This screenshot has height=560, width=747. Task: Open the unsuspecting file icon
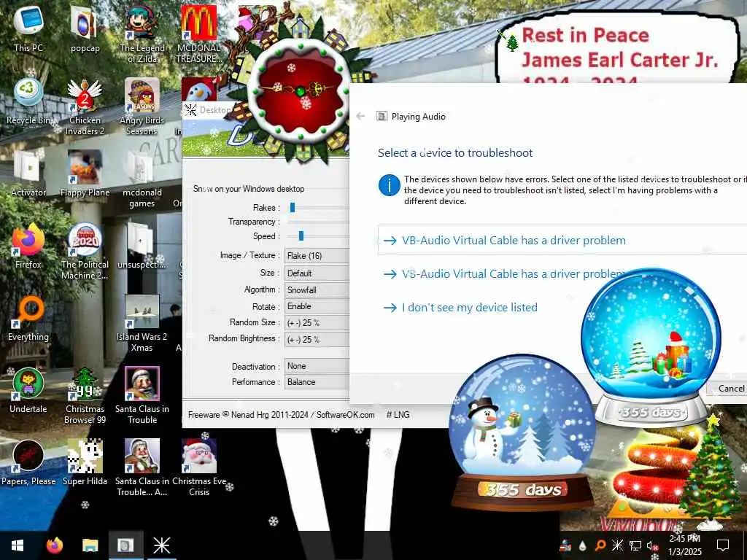click(x=142, y=246)
